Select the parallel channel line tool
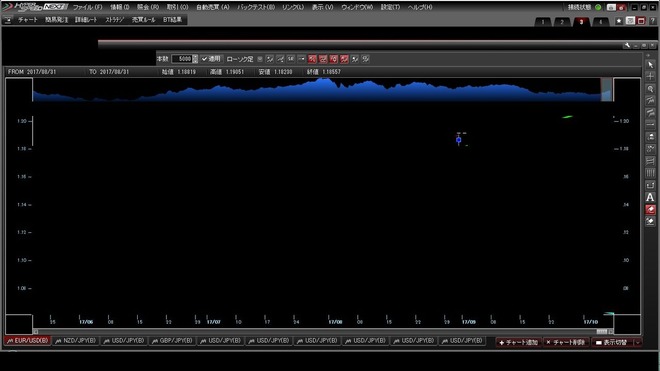Viewport: 660px width, 371px height. click(650, 112)
